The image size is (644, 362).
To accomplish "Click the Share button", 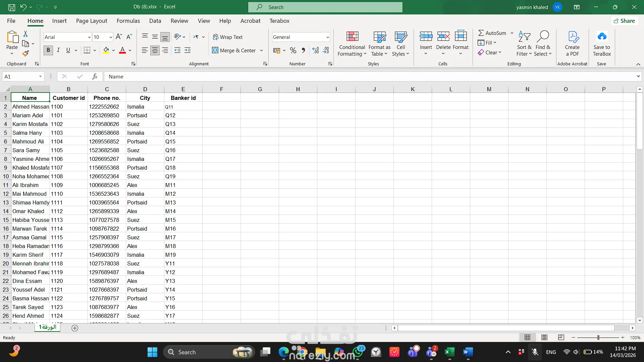I will click(624, 21).
